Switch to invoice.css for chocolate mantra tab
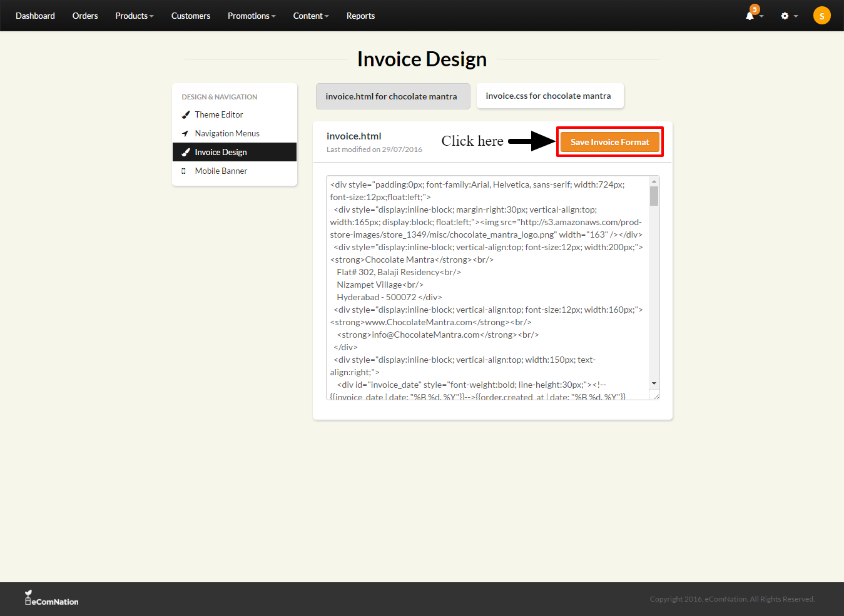Viewport: 844px width, 616px height. 550,96
